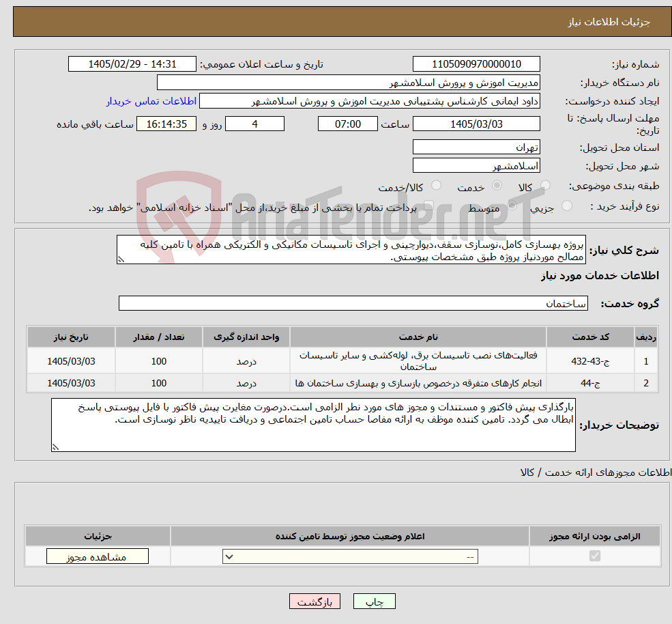Click the delivery city اسلامشهر field
The width and height of the screenshot is (672, 624).
[x=476, y=165]
